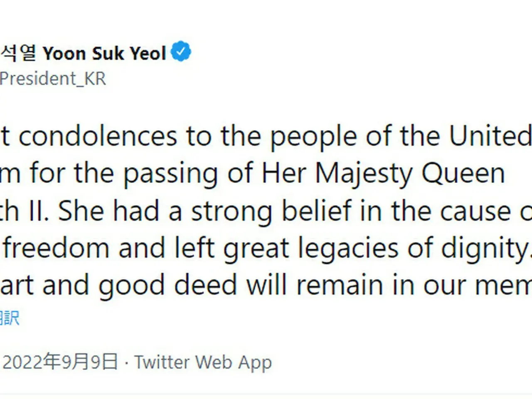The width and height of the screenshot is (532, 399).
Task: Click the tweet translation link 翻訳
Action: [x=10, y=318]
